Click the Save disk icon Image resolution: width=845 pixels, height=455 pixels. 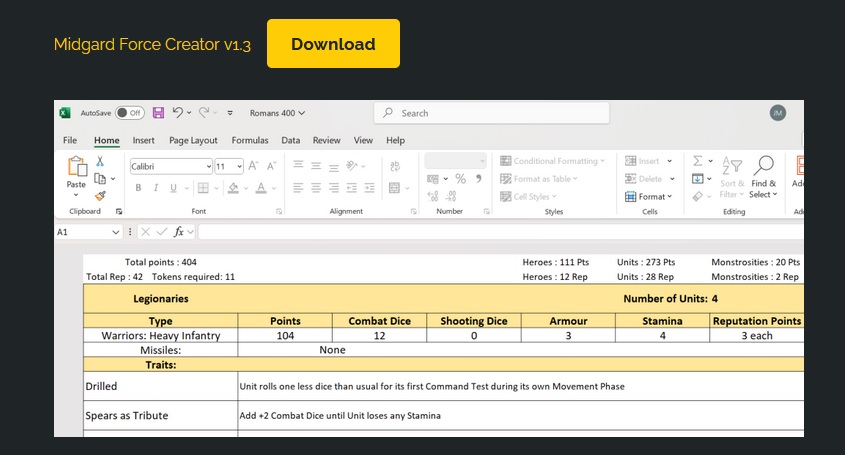pyautogui.click(x=158, y=112)
